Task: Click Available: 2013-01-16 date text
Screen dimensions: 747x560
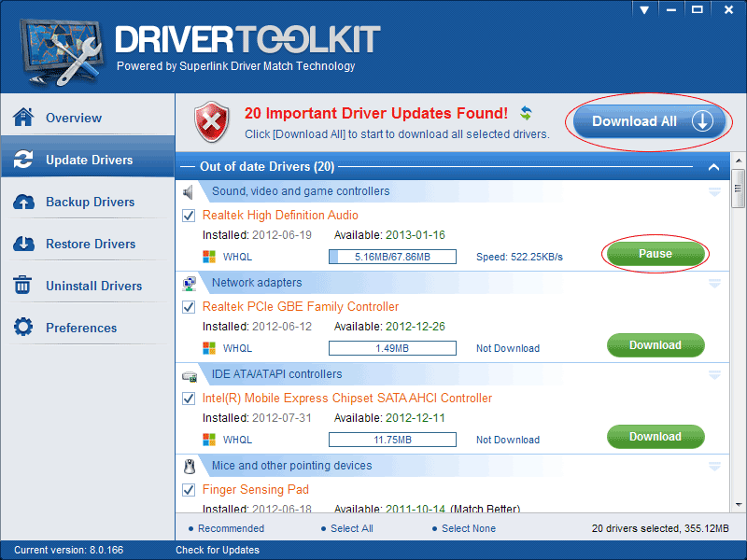Action: click(389, 235)
